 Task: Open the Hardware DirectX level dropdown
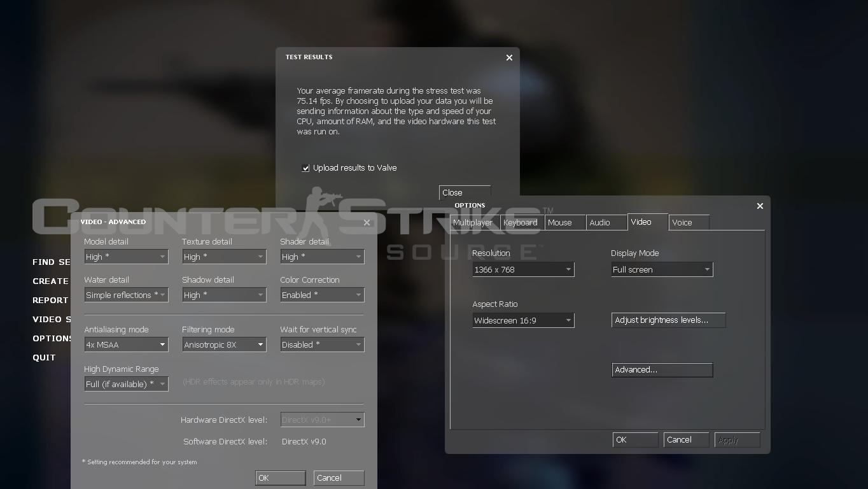pos(322,420)
